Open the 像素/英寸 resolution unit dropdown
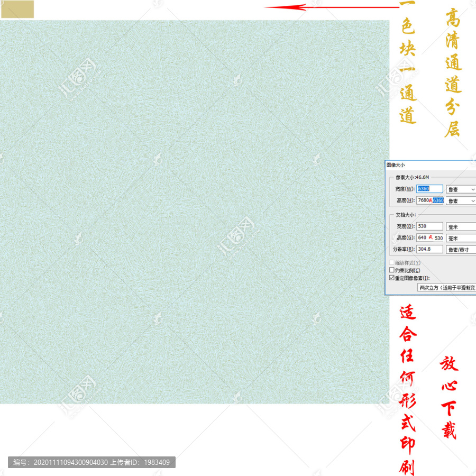The width and height of the screenshot is (476, 476). click(x=461, y=250)
